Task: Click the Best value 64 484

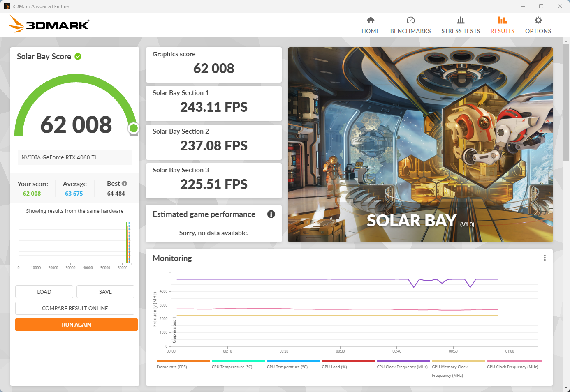Action: [x=116, y=194]
